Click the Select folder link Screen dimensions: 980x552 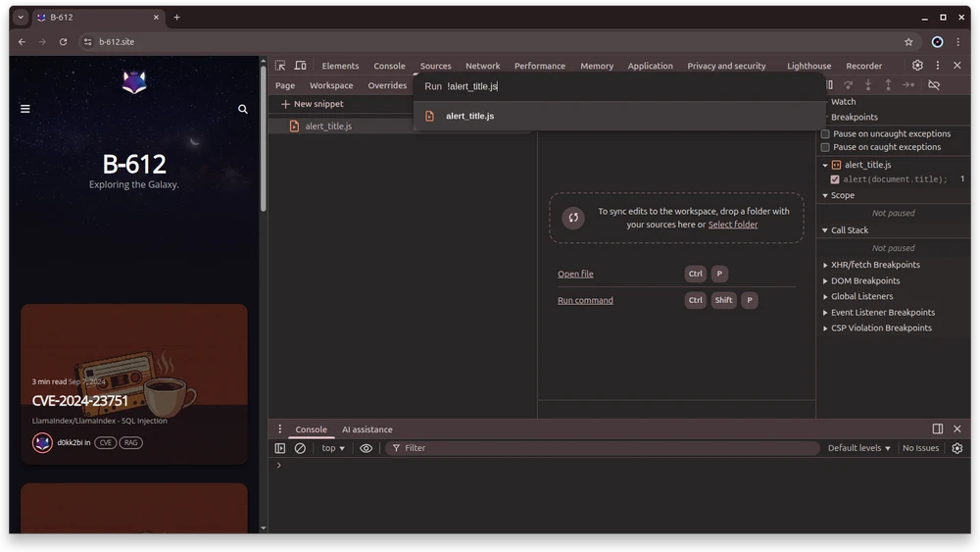732,225
